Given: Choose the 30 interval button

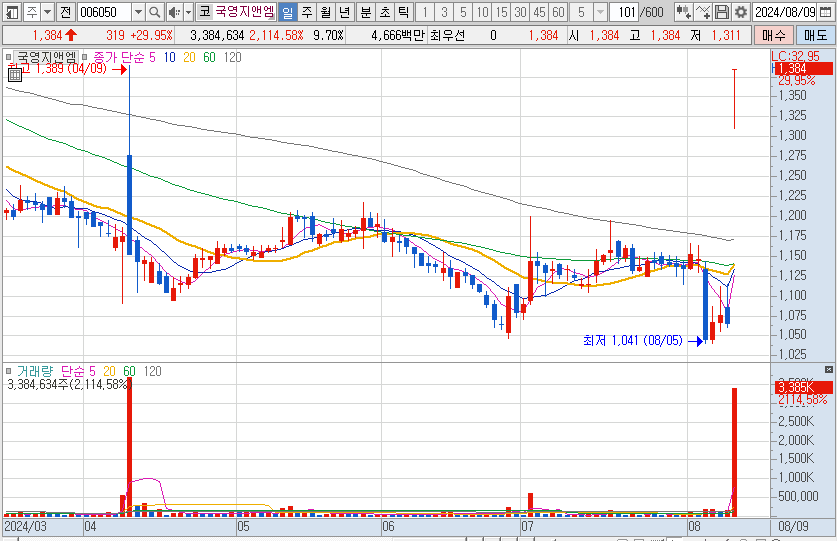Looking at the screenshot, I should coord(520,12).
